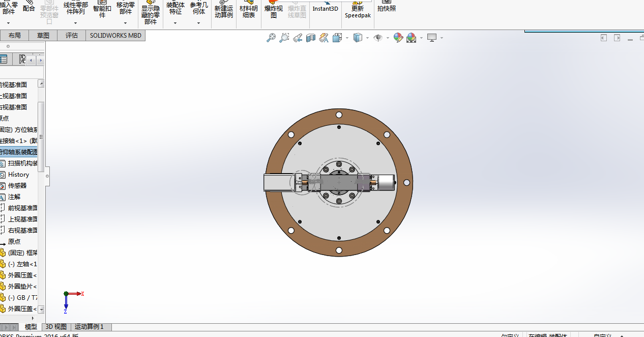Expand the 线性零部件阵列 dropdown arrow
Image resolution: width=644 pixels, height=337 pixels.
[x=75, y=23]
